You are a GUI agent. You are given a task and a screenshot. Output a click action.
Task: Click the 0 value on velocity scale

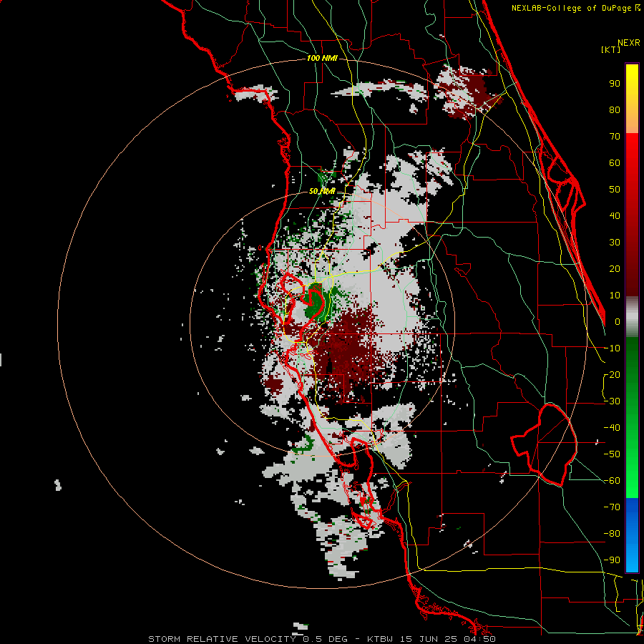point(618,322)
